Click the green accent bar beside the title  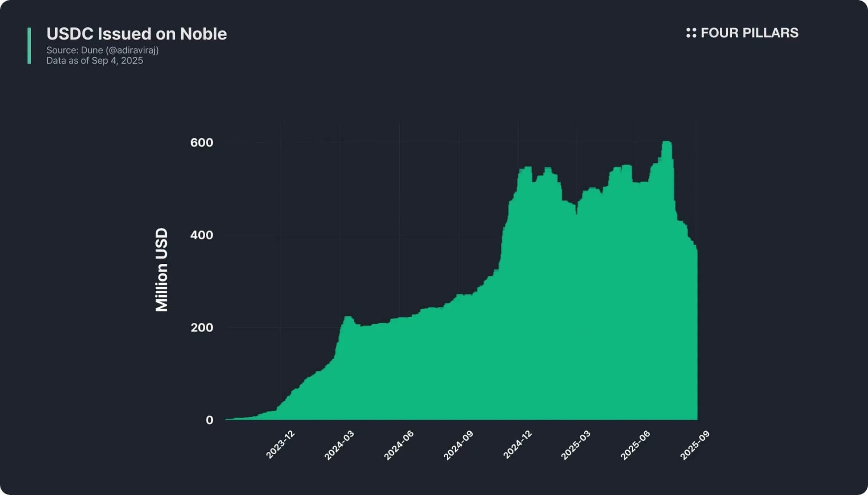29,46
